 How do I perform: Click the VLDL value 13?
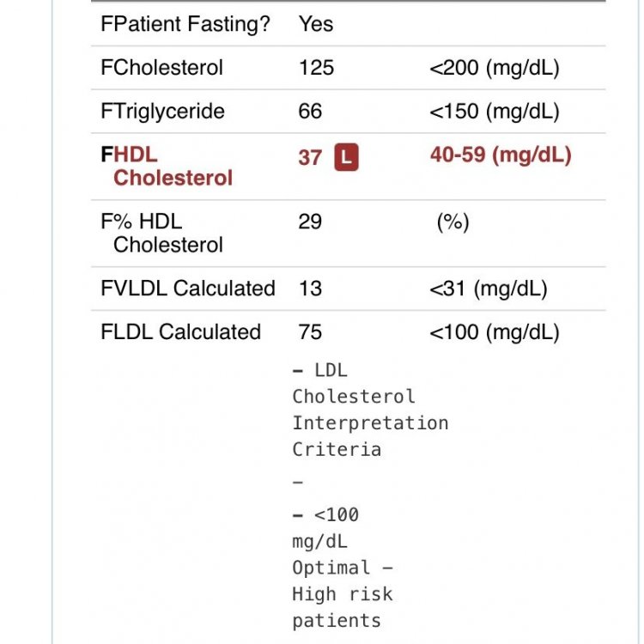310,289
